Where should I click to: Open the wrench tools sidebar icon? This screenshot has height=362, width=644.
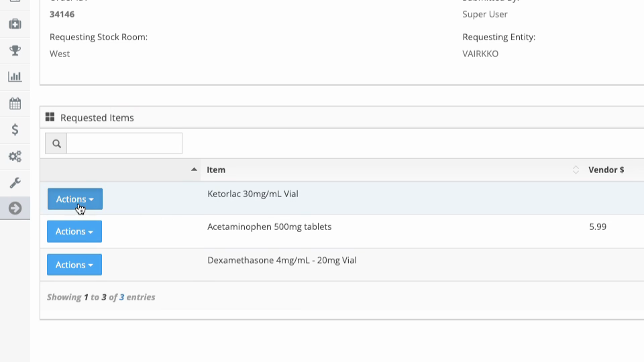[x=15, y=182]
